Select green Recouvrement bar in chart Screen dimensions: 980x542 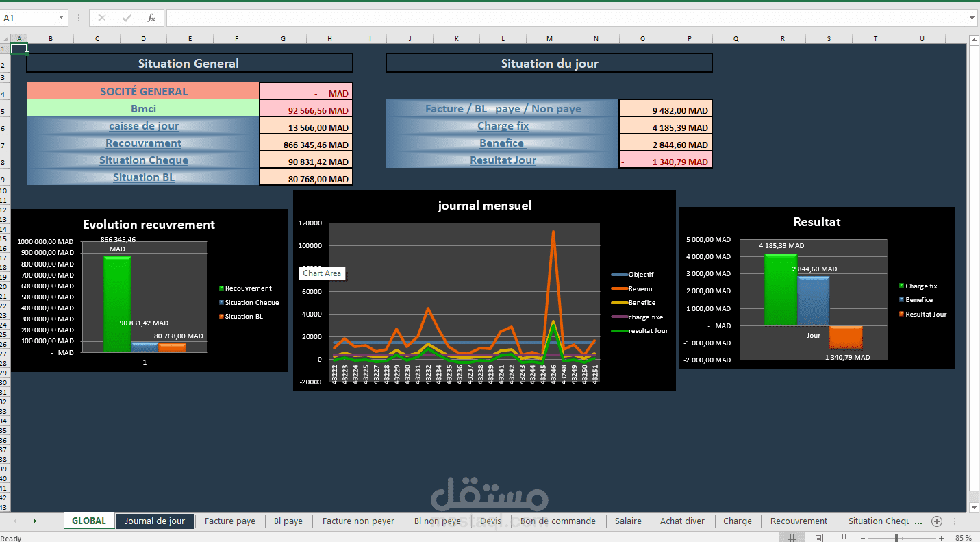click(117, 304)
